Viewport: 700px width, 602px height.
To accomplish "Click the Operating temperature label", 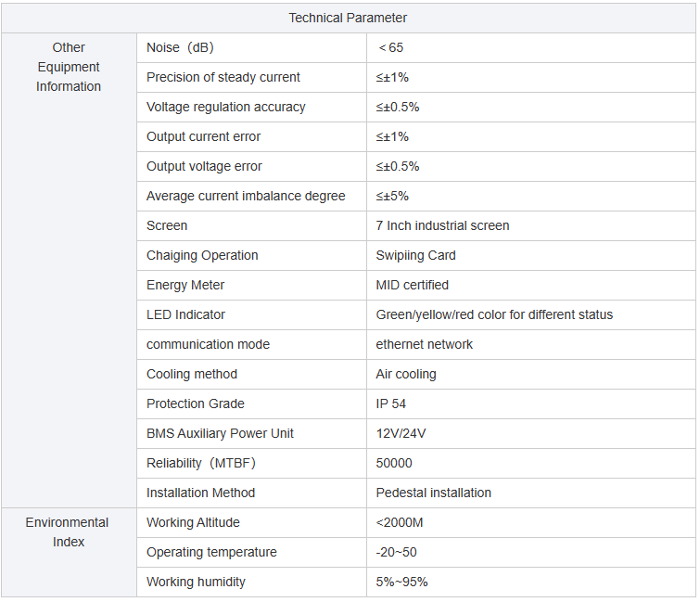I will 211,553.
